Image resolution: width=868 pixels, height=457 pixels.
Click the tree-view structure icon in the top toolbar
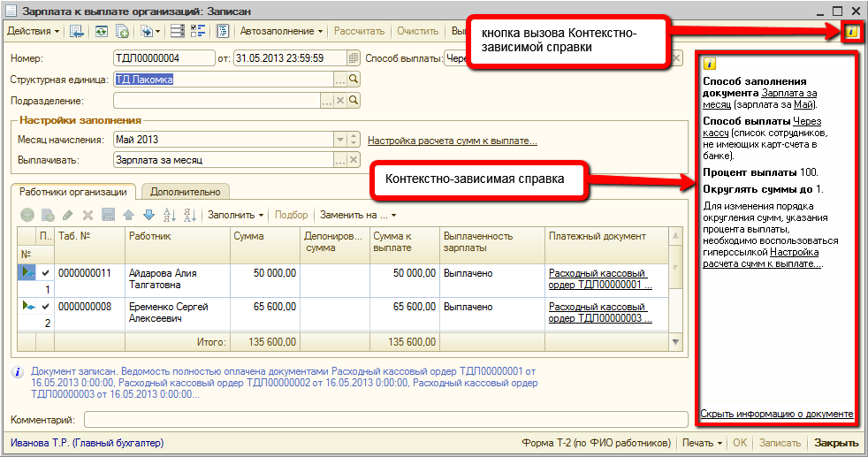(x=197, y=31)
